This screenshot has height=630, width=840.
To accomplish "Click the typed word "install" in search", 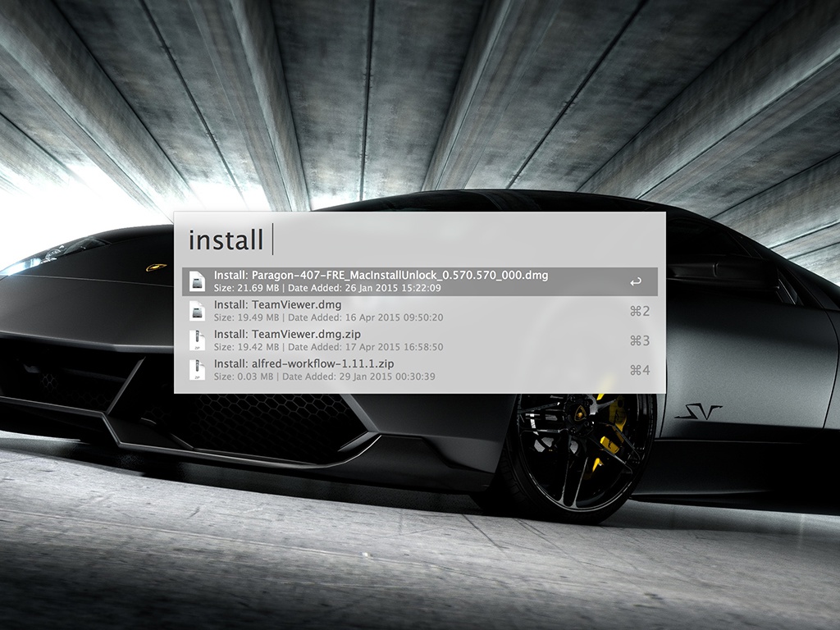I will click(x=226, y=240).
